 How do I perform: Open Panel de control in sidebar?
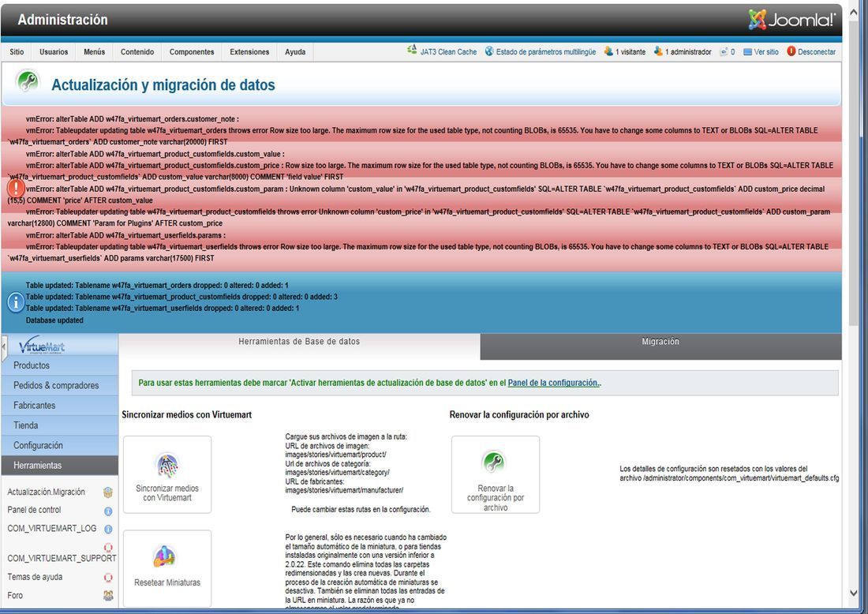(34, 510)
